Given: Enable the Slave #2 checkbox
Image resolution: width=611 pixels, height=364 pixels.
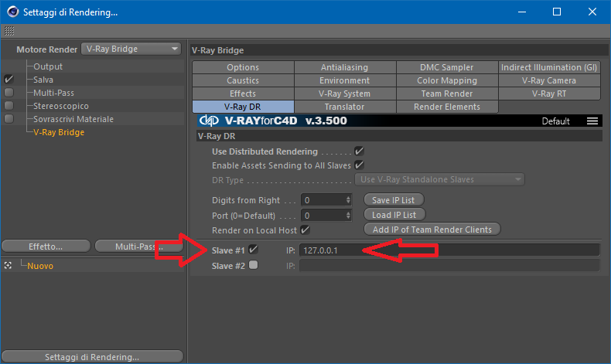Looking at the screenshot, I should pos(253,265).
